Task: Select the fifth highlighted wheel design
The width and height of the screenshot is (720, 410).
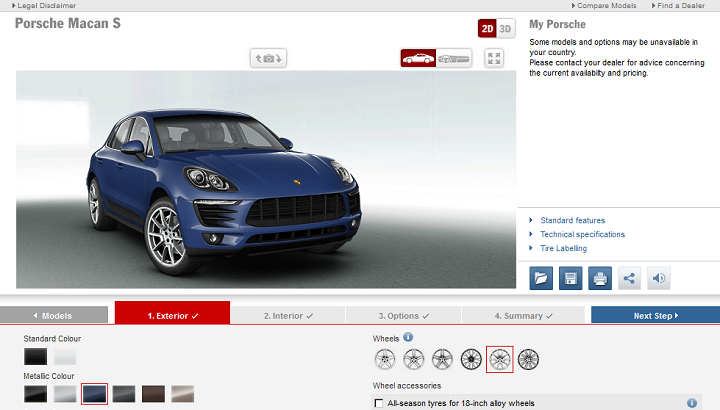Action: 500,359
